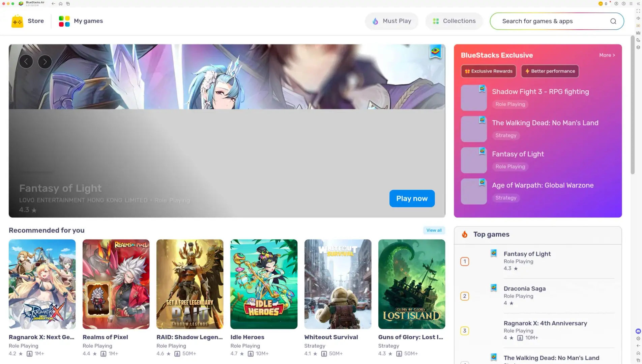Click the RAID: Shadow Legends thumbnail

click(x=190, y=284)
